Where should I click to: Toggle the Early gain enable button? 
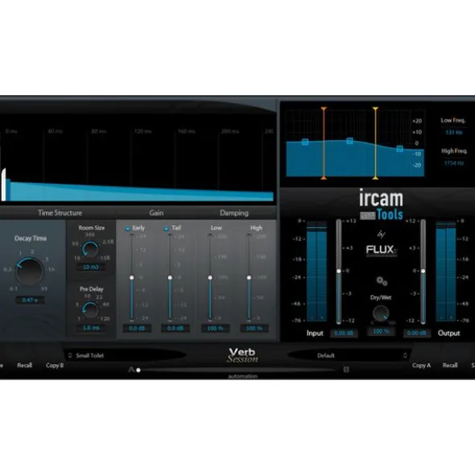tap(128, 229)
